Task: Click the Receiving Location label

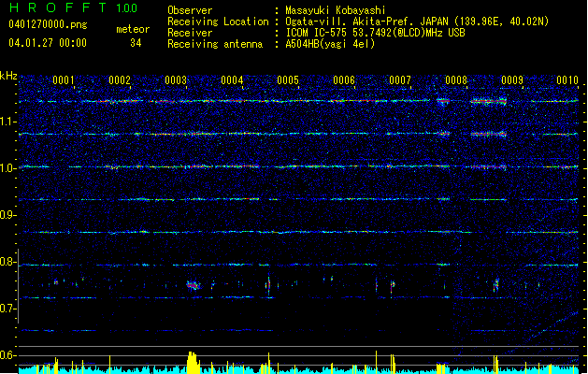Action: coord(218,22)
